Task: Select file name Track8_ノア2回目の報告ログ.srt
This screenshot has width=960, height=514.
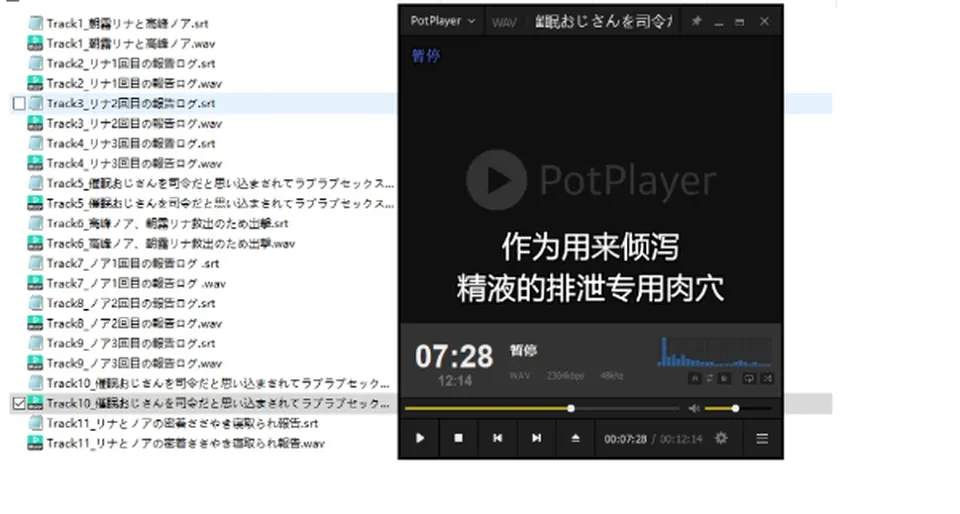Action: click(131, 303)
